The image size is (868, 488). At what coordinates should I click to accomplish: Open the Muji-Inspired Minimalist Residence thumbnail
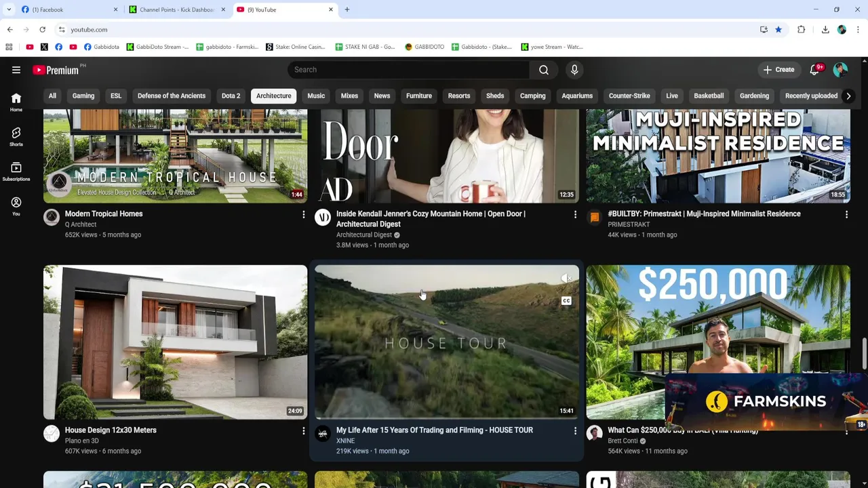coord(718,156)
